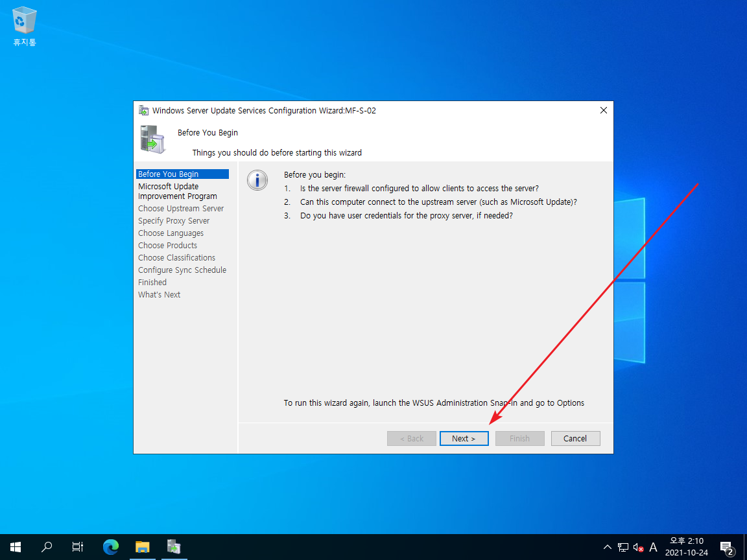
Task: Select Before You Begin step
Action: [x=182, y=174]
